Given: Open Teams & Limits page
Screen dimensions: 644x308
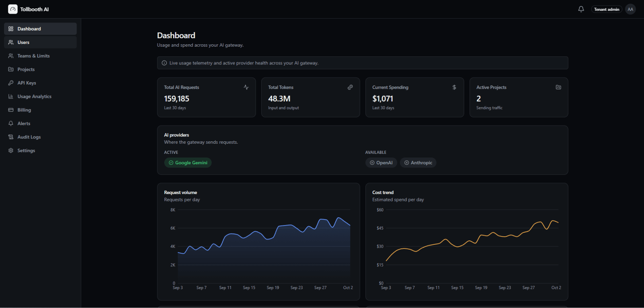Looking at the screenshot, I should [x=40, y=56].
